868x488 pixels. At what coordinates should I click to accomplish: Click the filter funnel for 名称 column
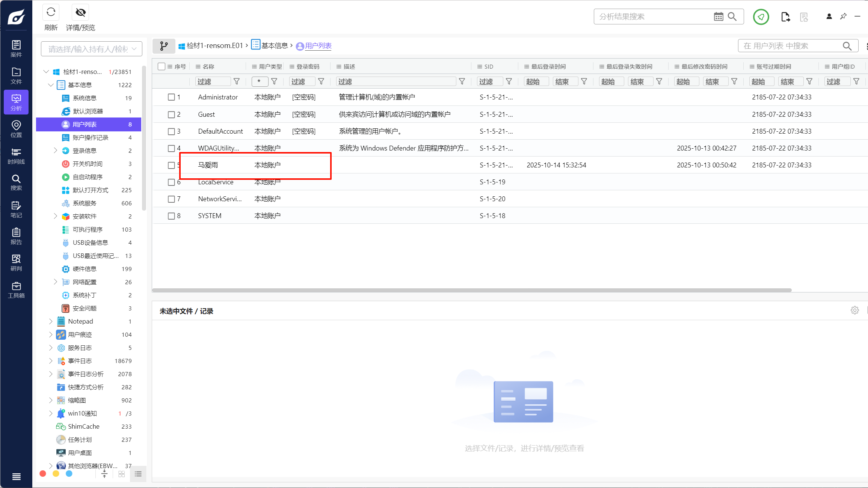tap(237, 81)
